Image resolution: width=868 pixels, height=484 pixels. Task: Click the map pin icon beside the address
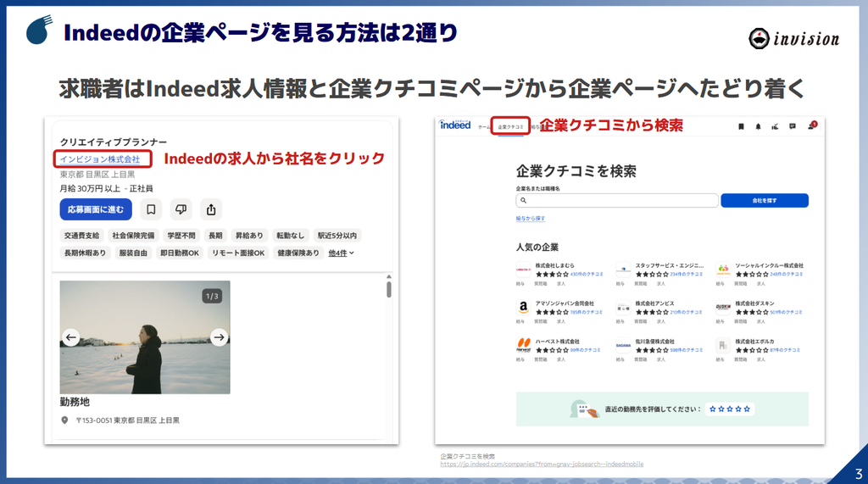pos(64,420)
